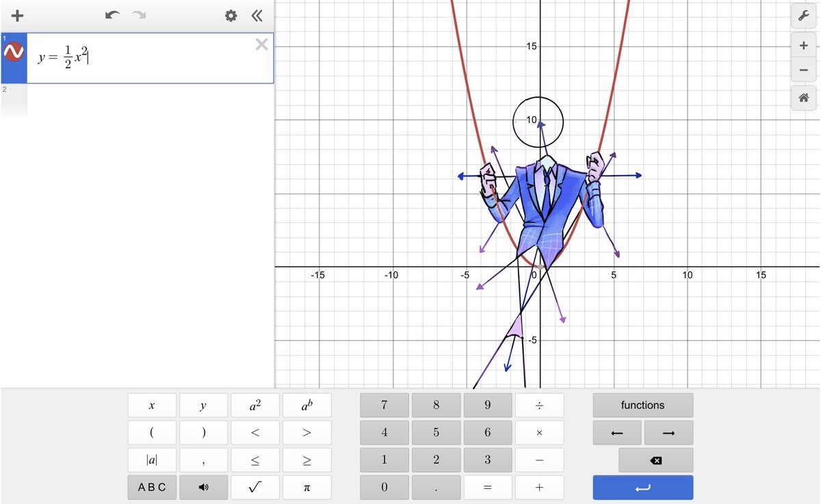Tap digit 4 on keypad
821x504 pixels.
(x=385, y=433)
